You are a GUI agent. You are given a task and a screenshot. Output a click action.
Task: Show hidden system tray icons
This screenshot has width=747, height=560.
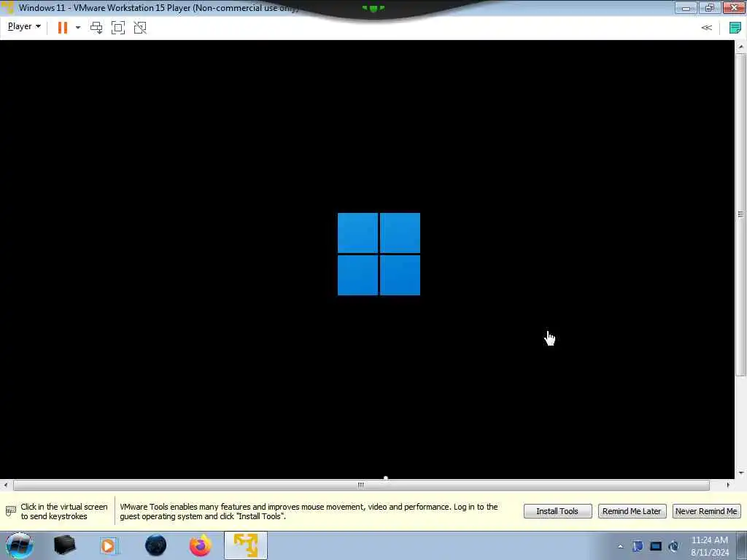coord(620,547)
